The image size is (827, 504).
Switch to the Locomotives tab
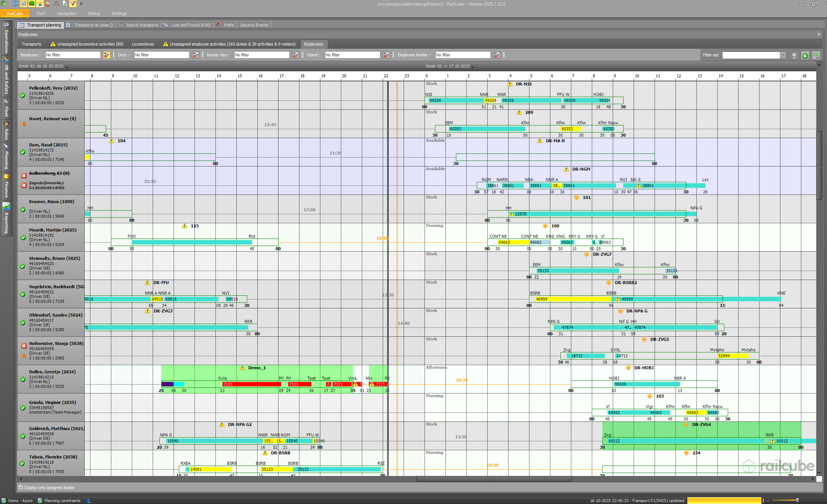pyautogui.click(x=143, y=44)
